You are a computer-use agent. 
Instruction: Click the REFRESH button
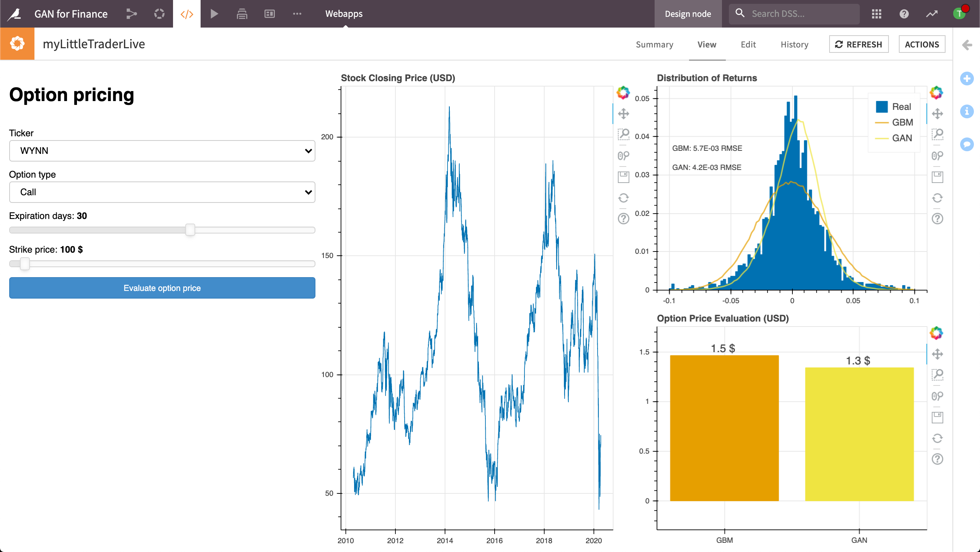point(859,44)
